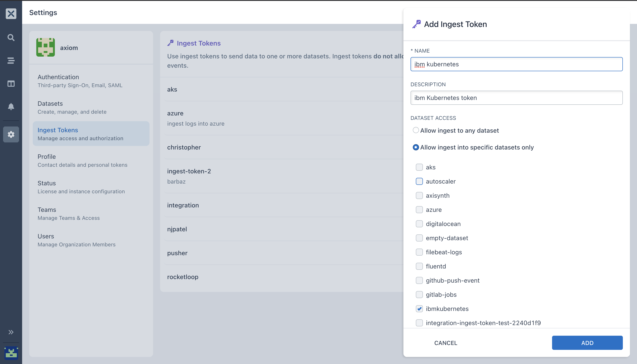Screen dimensions: 637x364
Task: Enable the github-push-event checkbox
Action: pyautogui.click(x=419, y=280)
